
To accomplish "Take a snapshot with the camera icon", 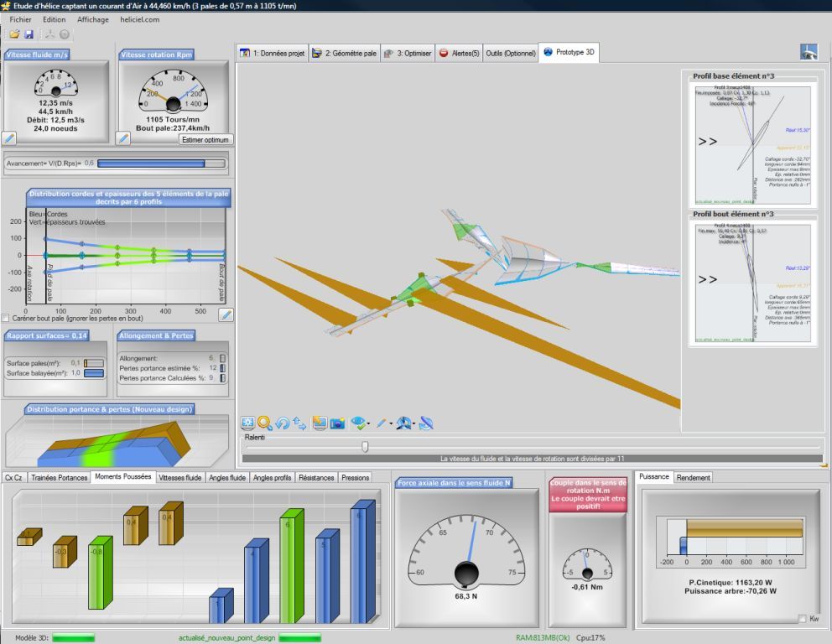I will [337, 423].
